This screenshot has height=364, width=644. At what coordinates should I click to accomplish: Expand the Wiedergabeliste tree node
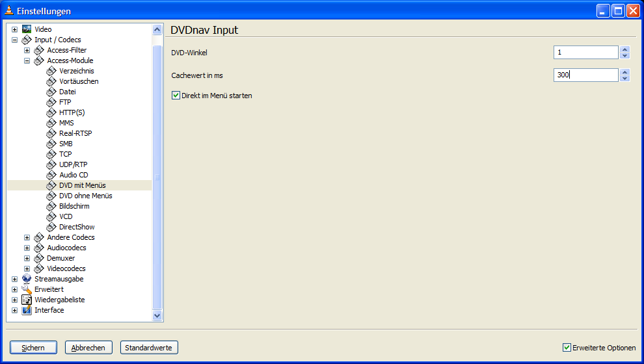pos(15,300)
